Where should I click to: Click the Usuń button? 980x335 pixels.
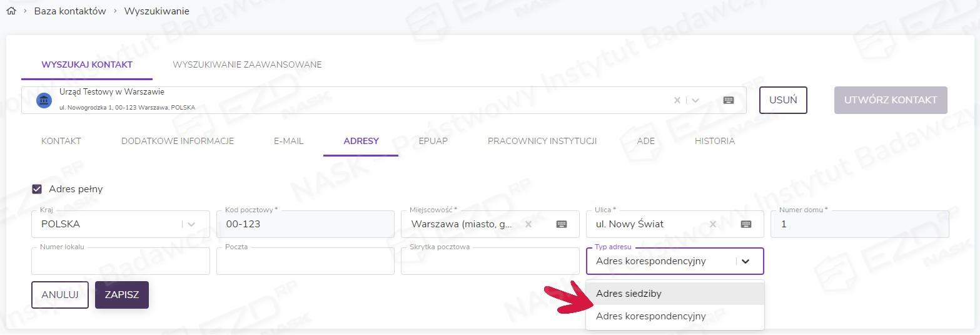pyautogui.click(x=783, y=100)
